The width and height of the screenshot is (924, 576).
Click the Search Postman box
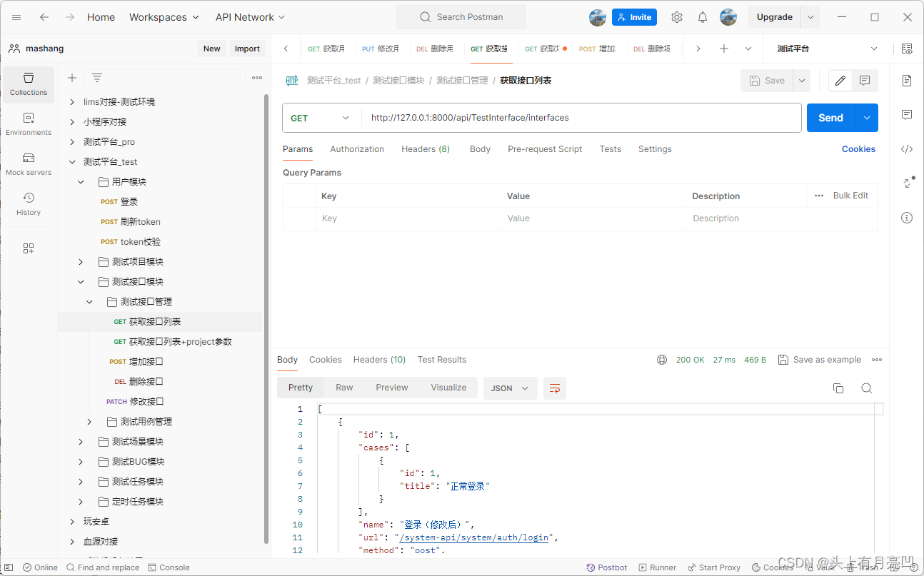click(x=461, y=17)
